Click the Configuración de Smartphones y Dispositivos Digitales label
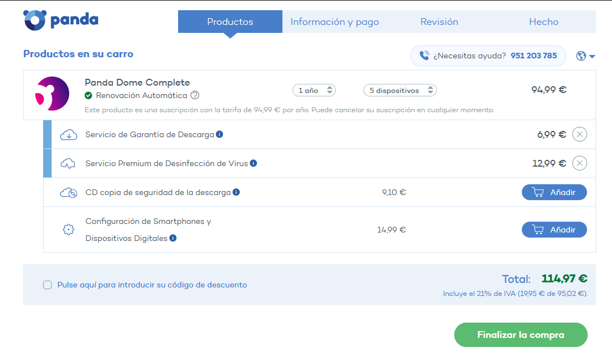612x364 pixels. [148, 230]
